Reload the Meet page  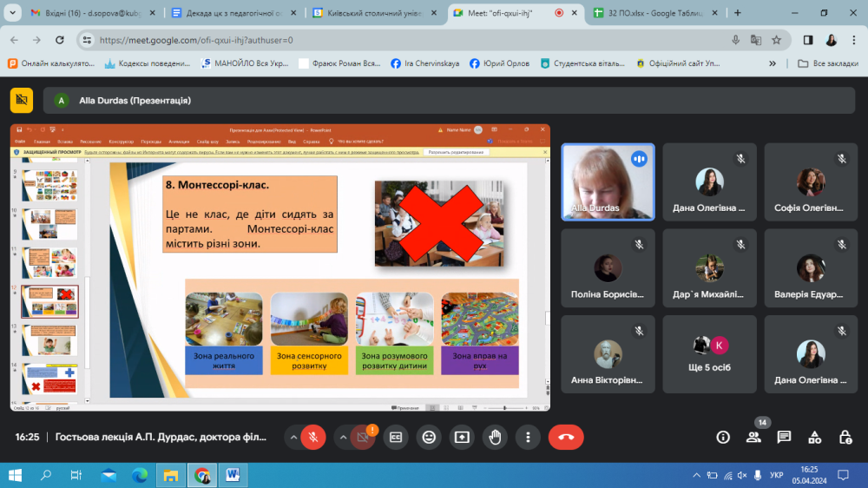point(60,40)
